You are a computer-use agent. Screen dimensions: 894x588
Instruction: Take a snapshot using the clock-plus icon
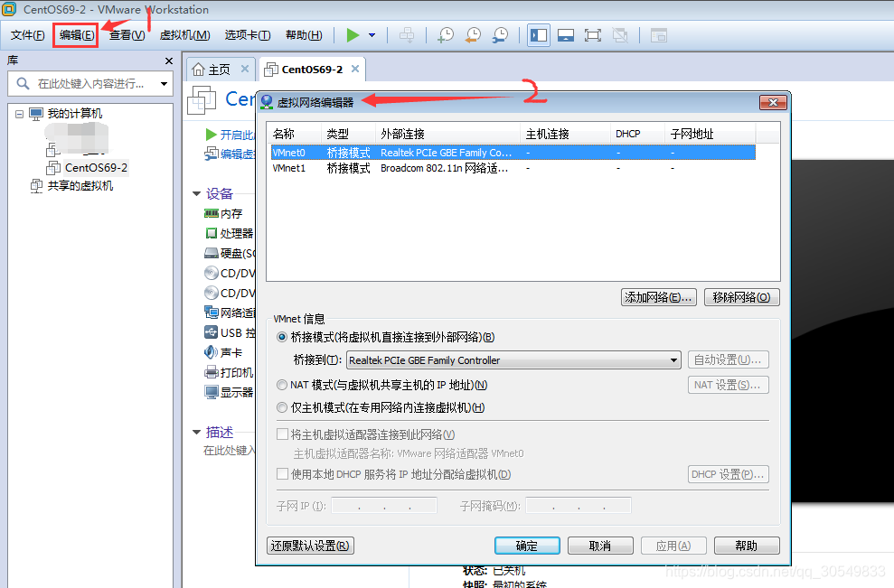click(446, 35)
